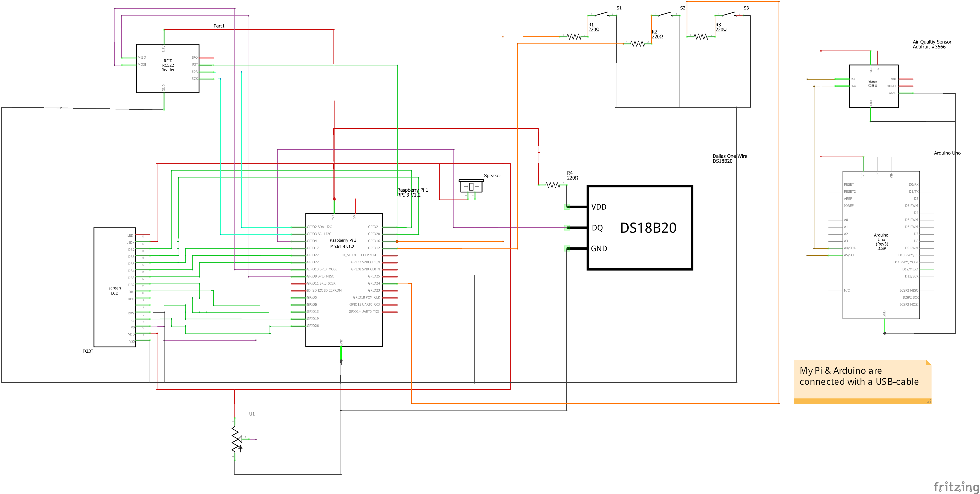Click 'GPIO18 PCM_CLK' pin label
The image size is (980, 494).
[366, 297]
